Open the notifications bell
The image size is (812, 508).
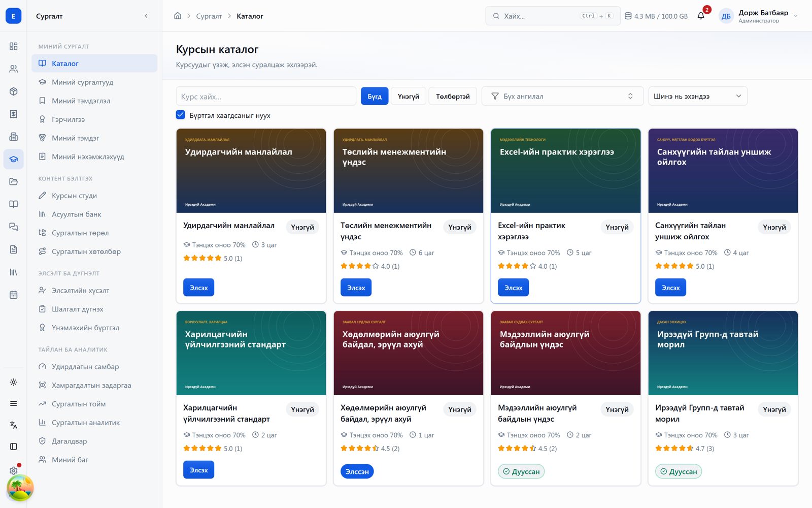701,16
